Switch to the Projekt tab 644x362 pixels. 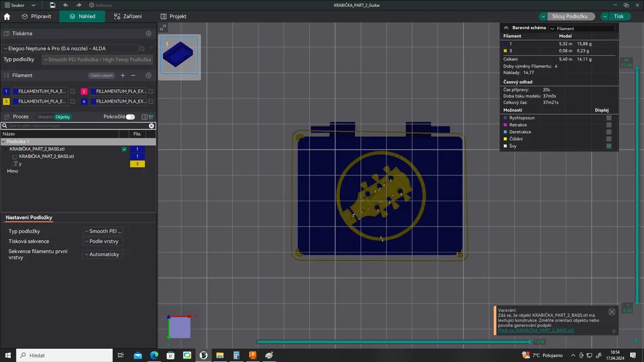(173, 16)
